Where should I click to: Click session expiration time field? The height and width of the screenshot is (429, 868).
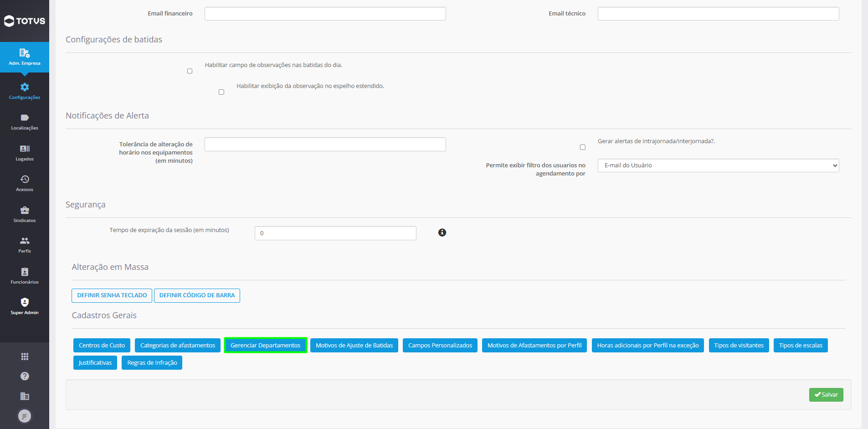pos(335,233)
